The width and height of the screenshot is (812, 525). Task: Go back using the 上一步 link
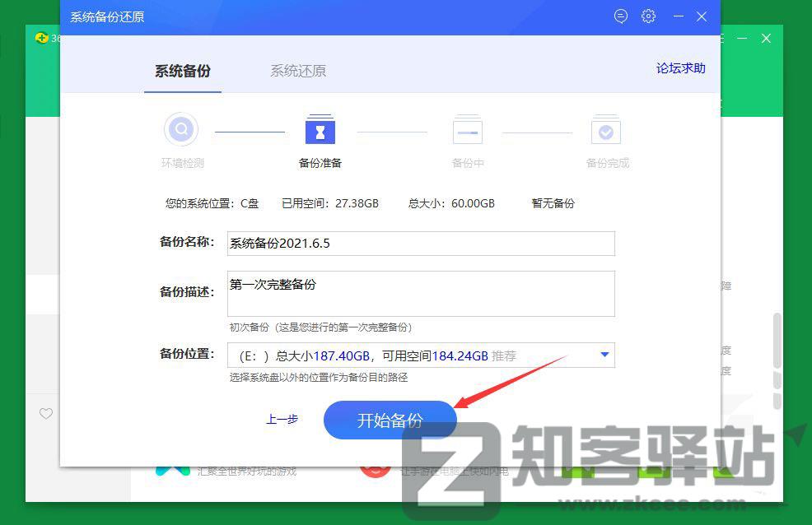pos(282,419)
